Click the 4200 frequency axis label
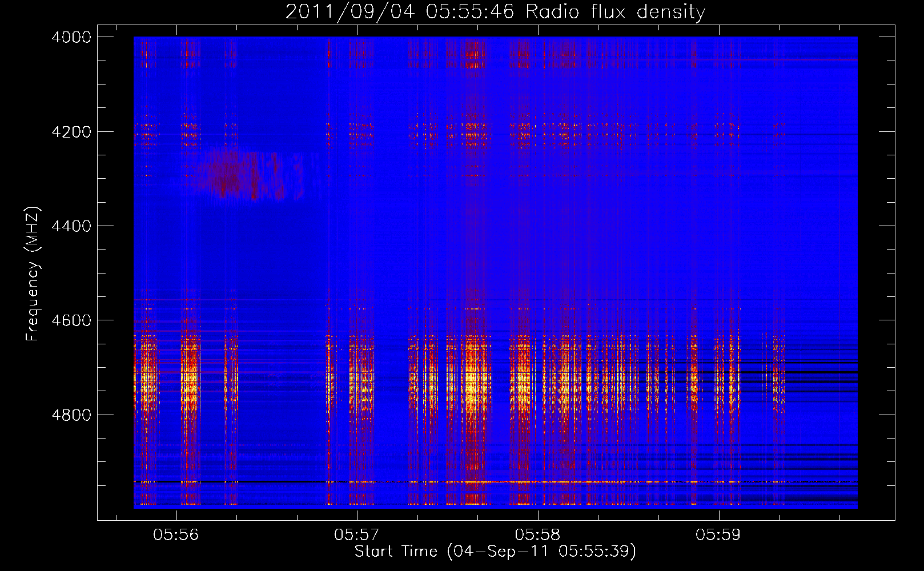The width and height of the screenshot is (924, 571). click(71, 132)
